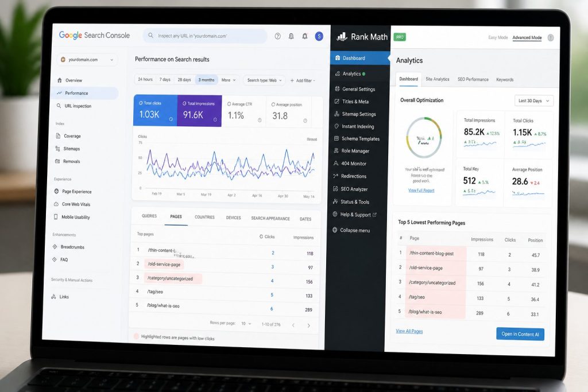Click the notifications bell icon
Screen dimensions: 588x392
click(305, 36)
